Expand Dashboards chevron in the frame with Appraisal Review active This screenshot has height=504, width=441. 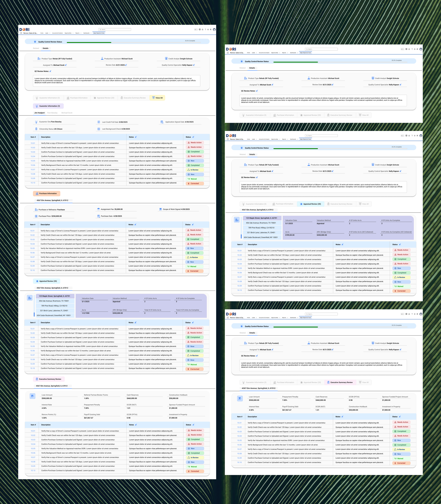[298, 139]
